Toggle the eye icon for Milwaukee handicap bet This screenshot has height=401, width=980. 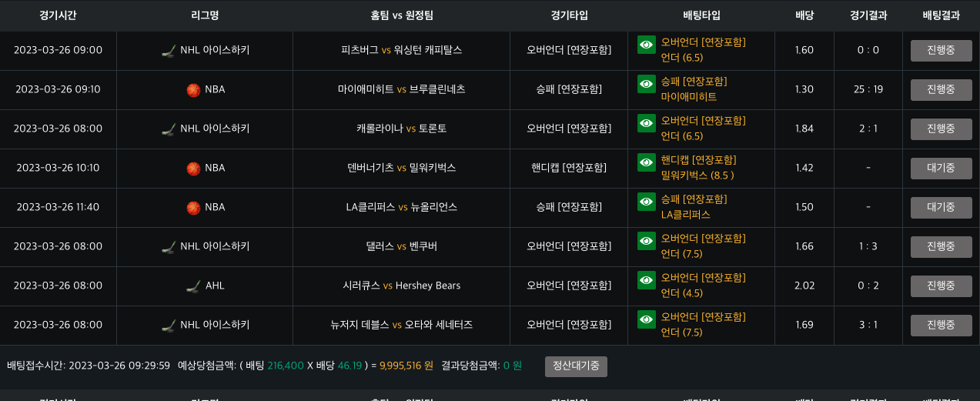point(646,162)
